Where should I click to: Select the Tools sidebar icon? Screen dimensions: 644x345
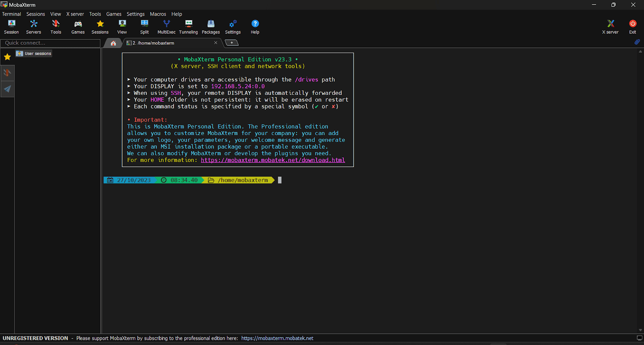(x=7, y=73)
